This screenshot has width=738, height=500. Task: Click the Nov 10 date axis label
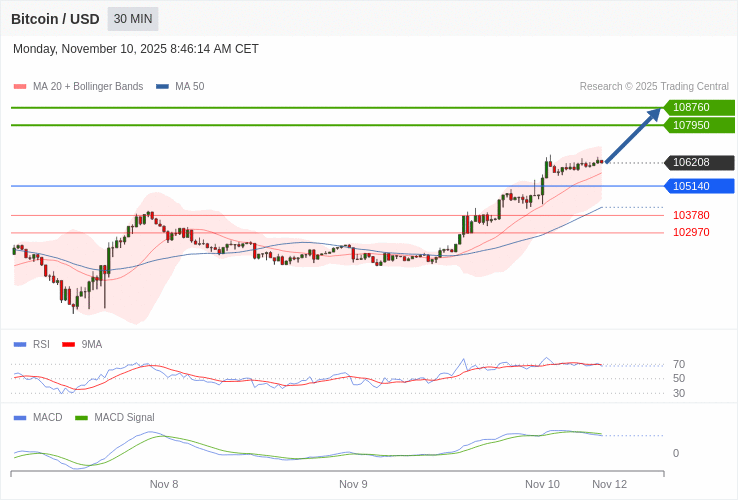click(542, 484)
